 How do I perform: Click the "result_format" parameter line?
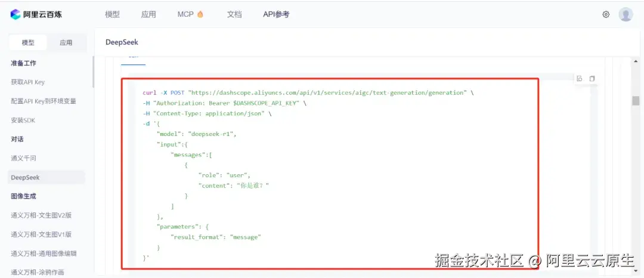(x=216, y=237)
